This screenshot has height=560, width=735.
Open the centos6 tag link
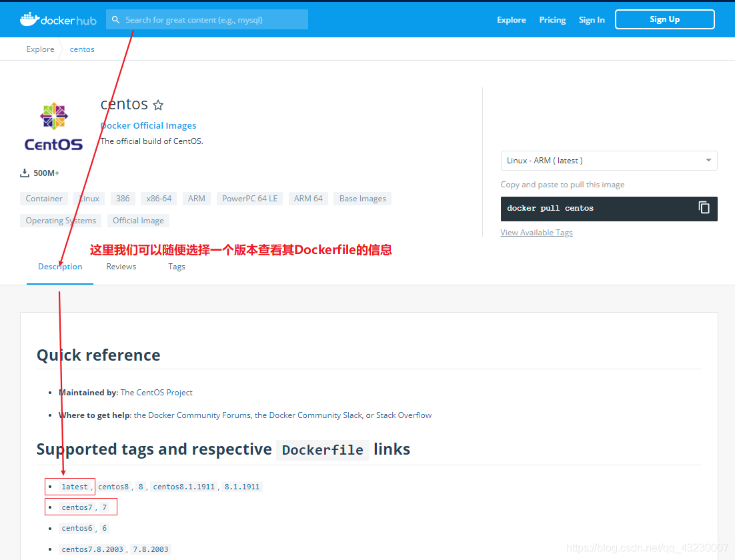[x=77, y=528]
